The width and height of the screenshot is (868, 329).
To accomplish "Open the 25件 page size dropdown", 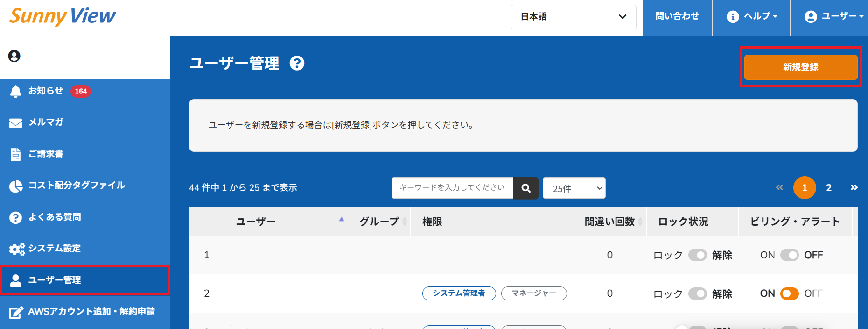I will [574, 188].
